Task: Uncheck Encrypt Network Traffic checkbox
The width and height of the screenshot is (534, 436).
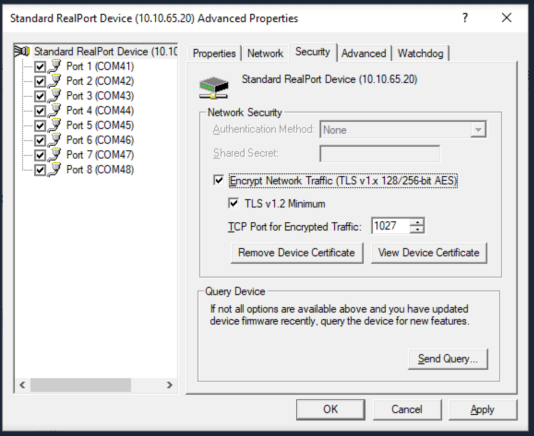Action: click(x=218, y=180)
